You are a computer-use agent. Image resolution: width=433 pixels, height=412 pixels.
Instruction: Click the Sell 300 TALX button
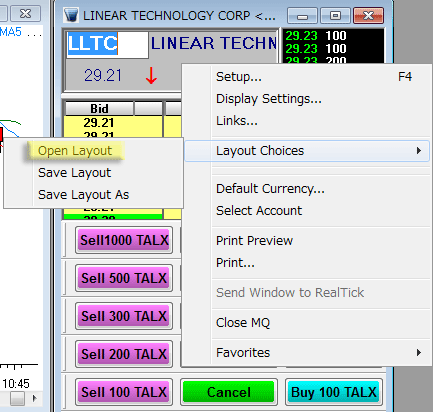pyautogui.click(x=124, y=316)
